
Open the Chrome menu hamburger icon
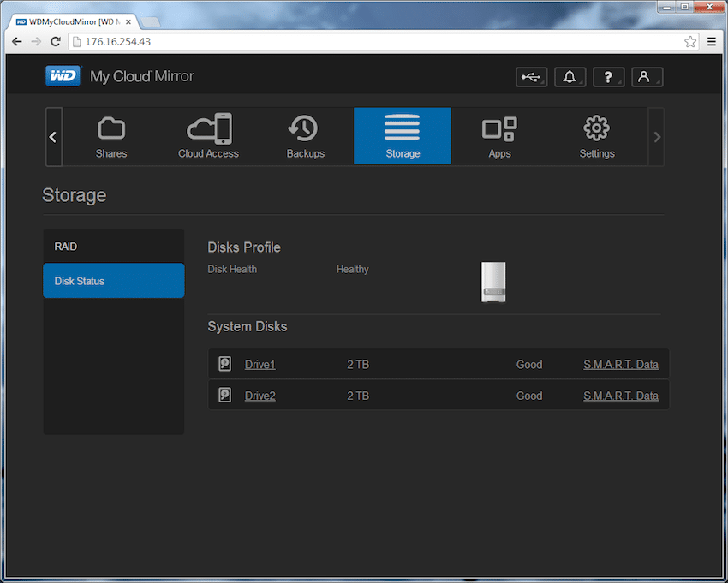712,42
